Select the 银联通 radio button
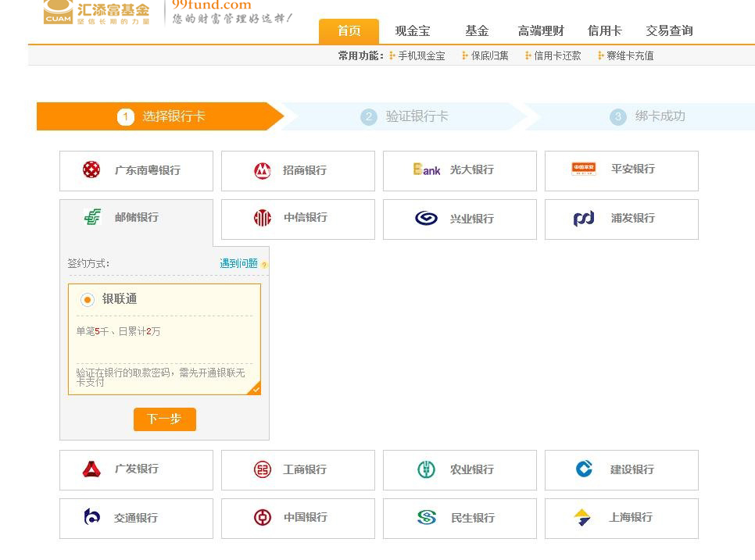755x560 pixels. point(88,300)
